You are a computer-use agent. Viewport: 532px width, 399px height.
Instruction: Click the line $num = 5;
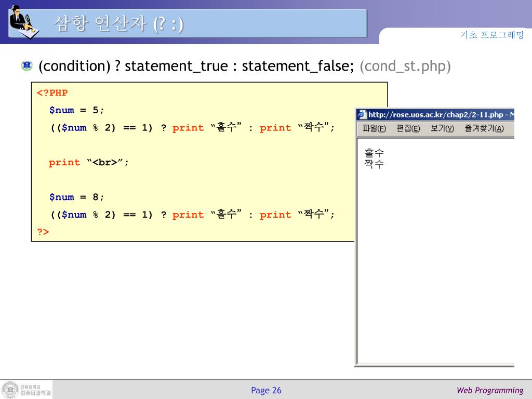click(77, 110)
